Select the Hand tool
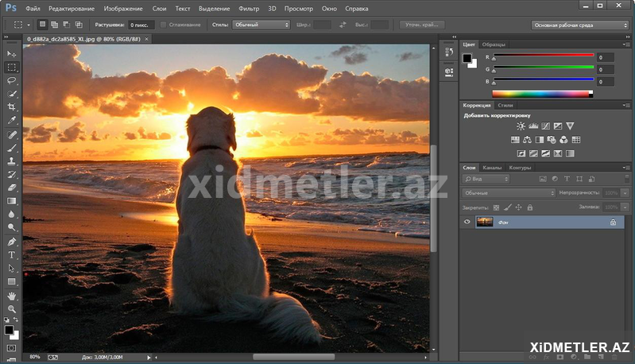635x364 pixels. pyautogui.click(x=12, y=296)
